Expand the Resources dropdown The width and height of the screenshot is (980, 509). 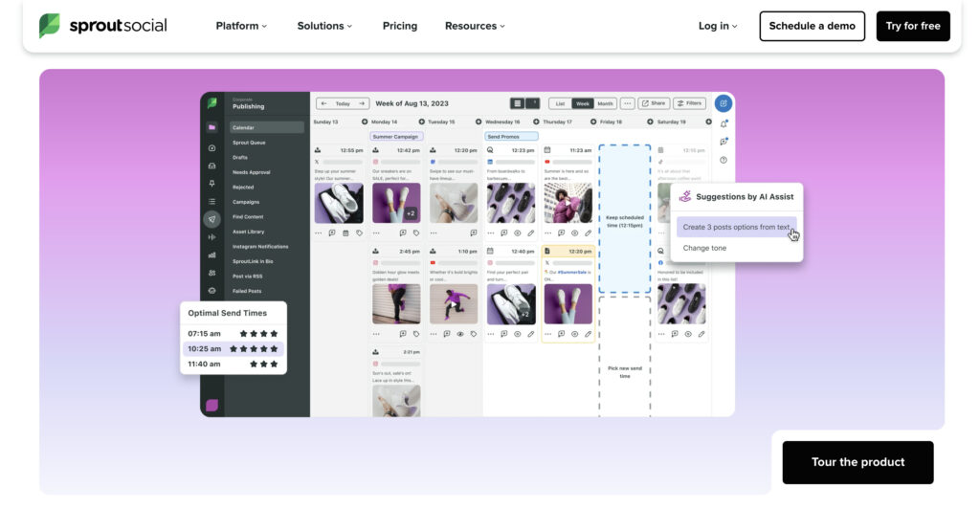(475, 26)
